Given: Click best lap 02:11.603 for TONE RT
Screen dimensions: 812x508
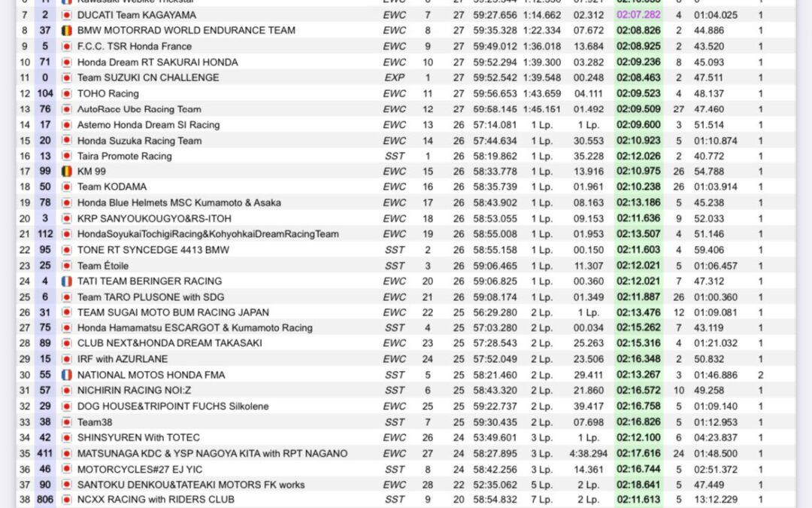Looking at the screenshot, I should 638,250.
